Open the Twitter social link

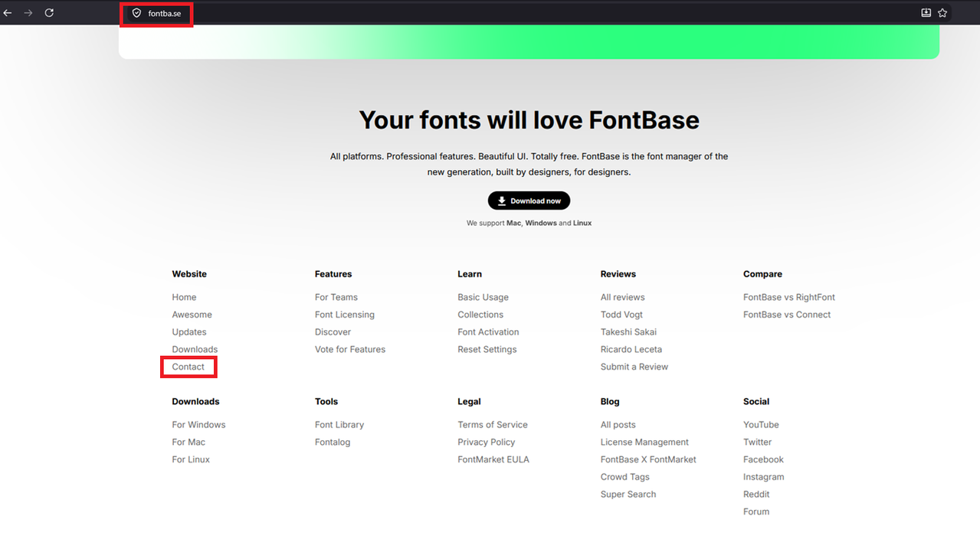coord(757,442)
